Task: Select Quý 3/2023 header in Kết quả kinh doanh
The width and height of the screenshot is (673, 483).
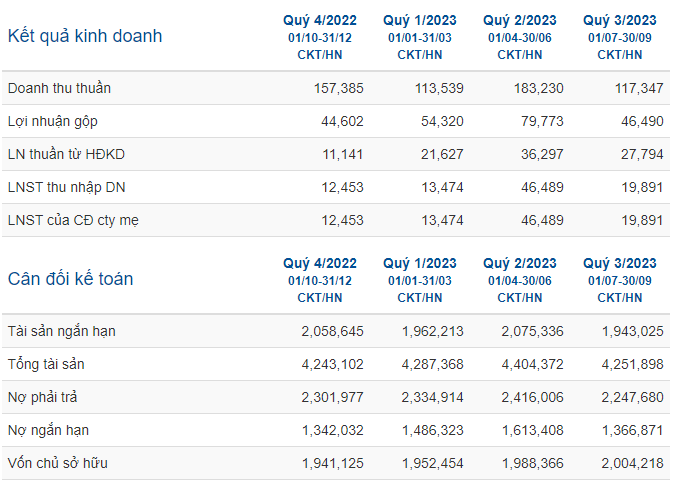Action: pos(620,21)
